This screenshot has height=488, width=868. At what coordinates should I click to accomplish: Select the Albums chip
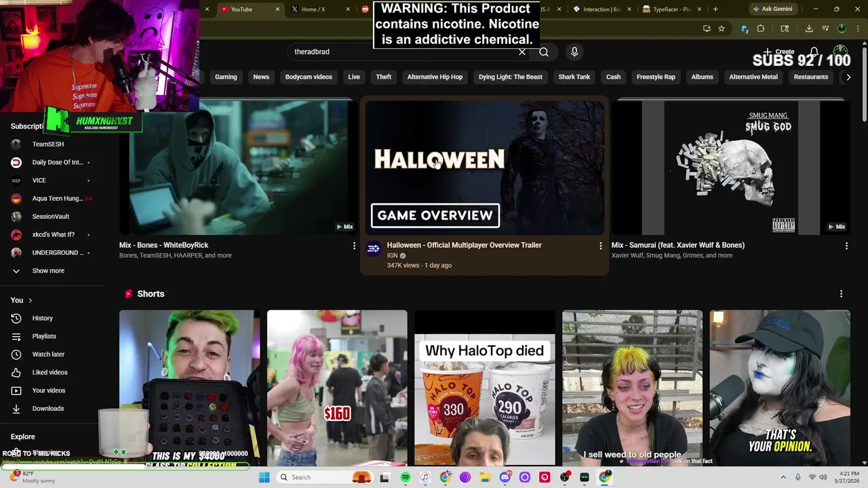click(x=702, y=77)
